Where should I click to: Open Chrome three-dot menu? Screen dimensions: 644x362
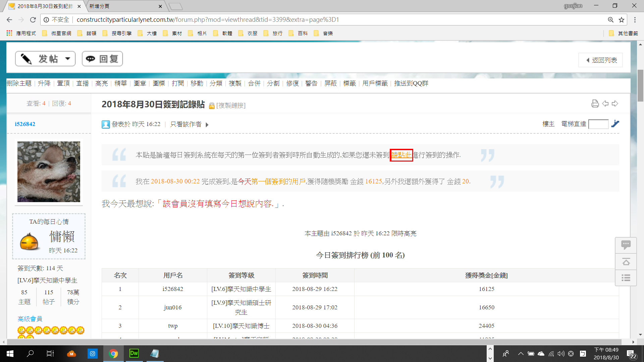[635, 20]
